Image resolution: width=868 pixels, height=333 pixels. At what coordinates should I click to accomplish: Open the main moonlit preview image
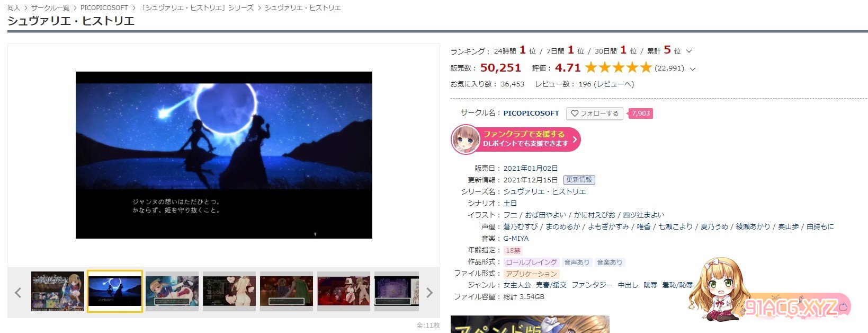(x=224, y=155)
